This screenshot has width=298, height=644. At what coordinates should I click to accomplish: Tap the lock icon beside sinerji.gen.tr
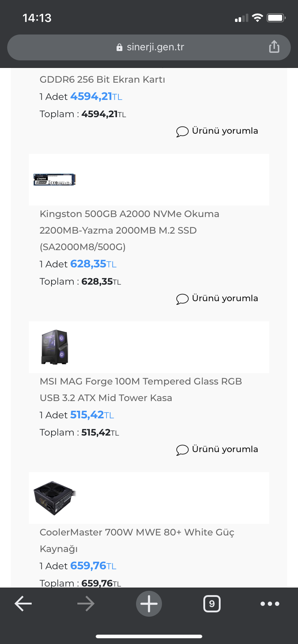[x=119, y=47]
